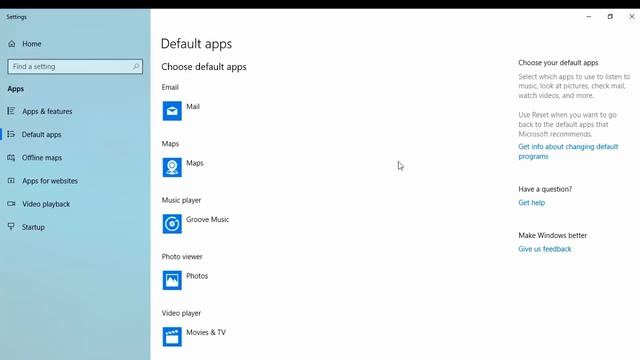640x360 pixels.
Task: Click the Groove Music app icon
Action: [172, 224]
